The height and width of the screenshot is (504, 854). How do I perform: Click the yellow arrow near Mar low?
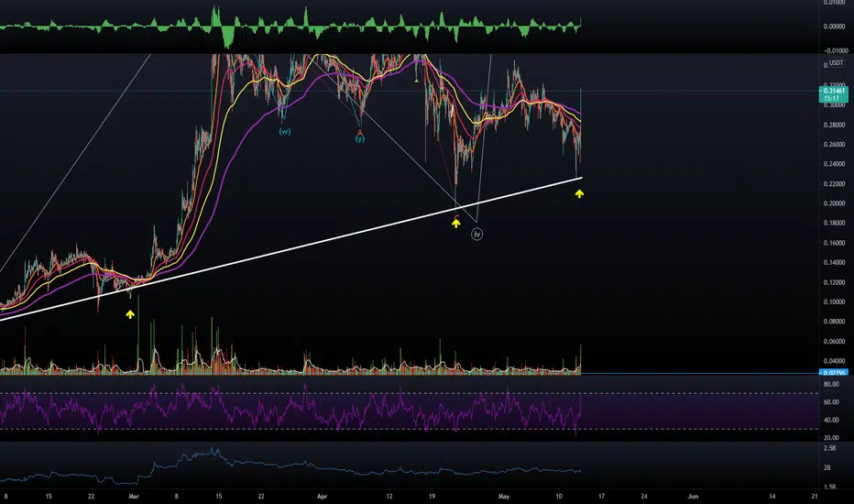pyautogui.click(x=130, y=314)
